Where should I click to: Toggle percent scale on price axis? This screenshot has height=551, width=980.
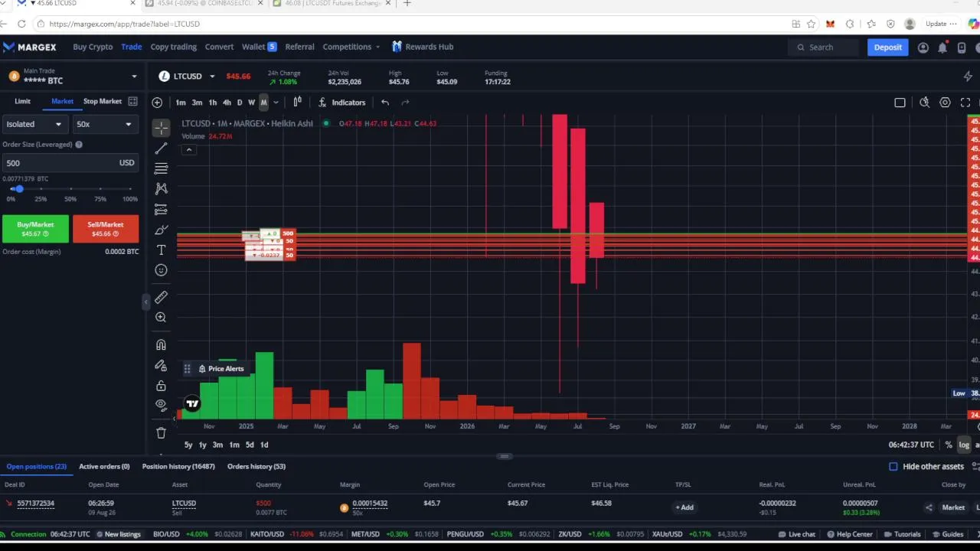pos(949,445)
